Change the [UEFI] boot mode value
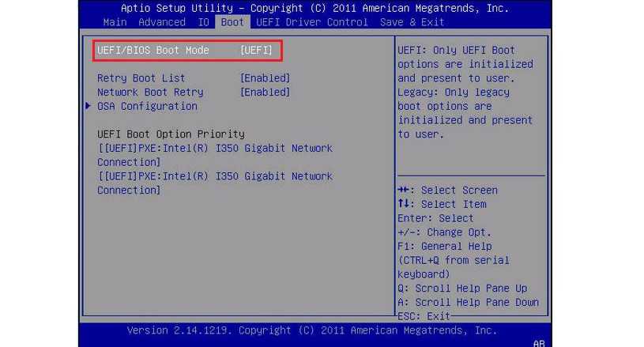The width and height of the screenshot is (644, 347). [x=257, y=51]
